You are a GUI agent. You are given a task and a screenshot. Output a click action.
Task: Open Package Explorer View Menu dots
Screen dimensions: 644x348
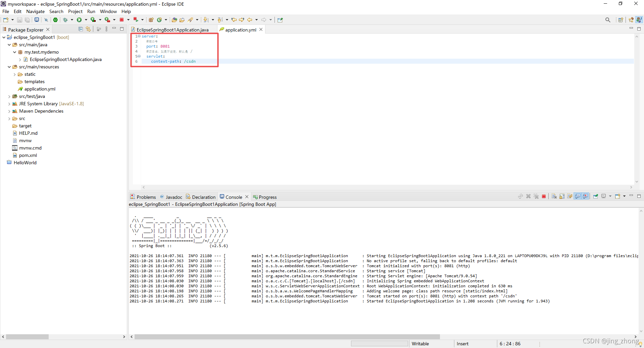pos(106,29)
